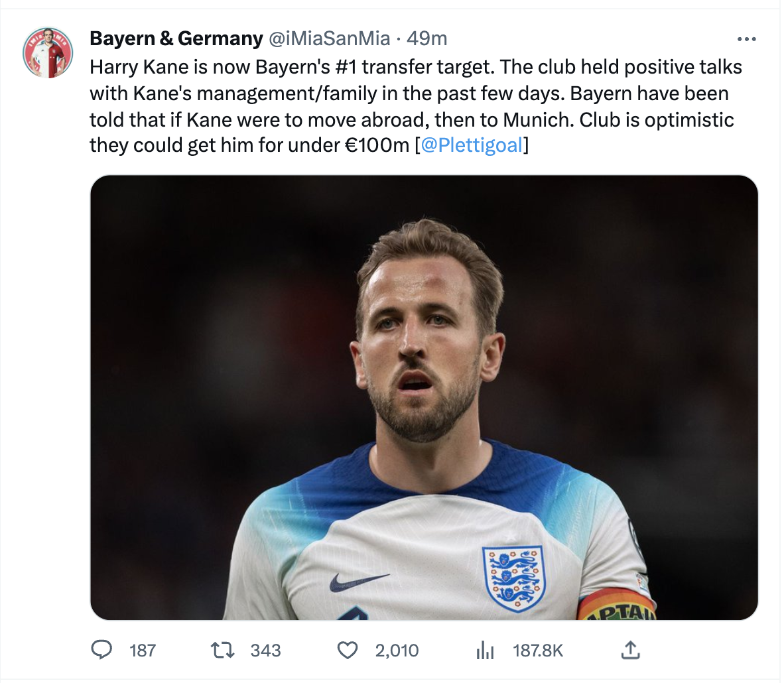This screenshot has height=683, width=784.
Task: Open the Bayern & Germany display name
Action: coord(176,38)
